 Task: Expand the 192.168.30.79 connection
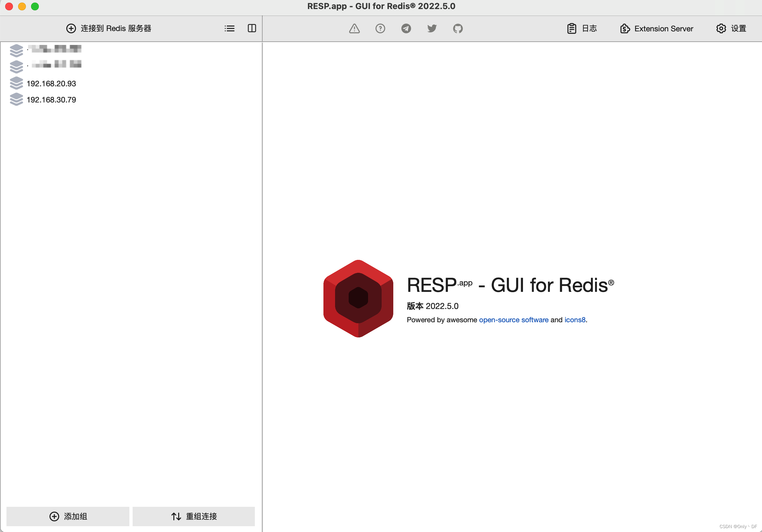click(x=51, y=100)
